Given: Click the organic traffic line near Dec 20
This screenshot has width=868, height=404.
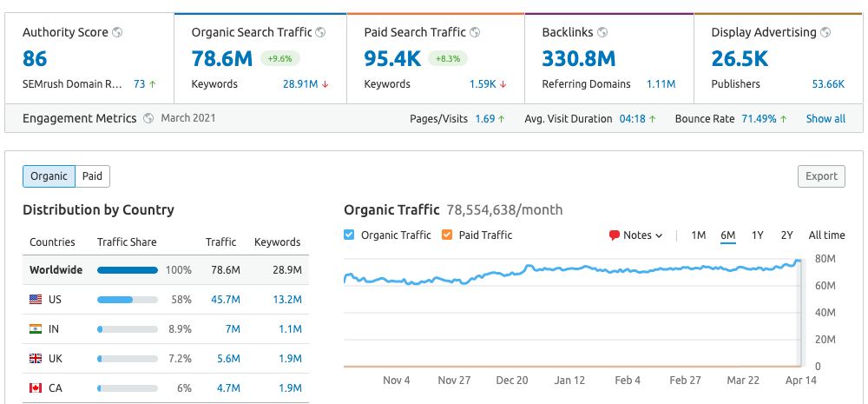Looking at the screenshot, I should pos(512,273).
